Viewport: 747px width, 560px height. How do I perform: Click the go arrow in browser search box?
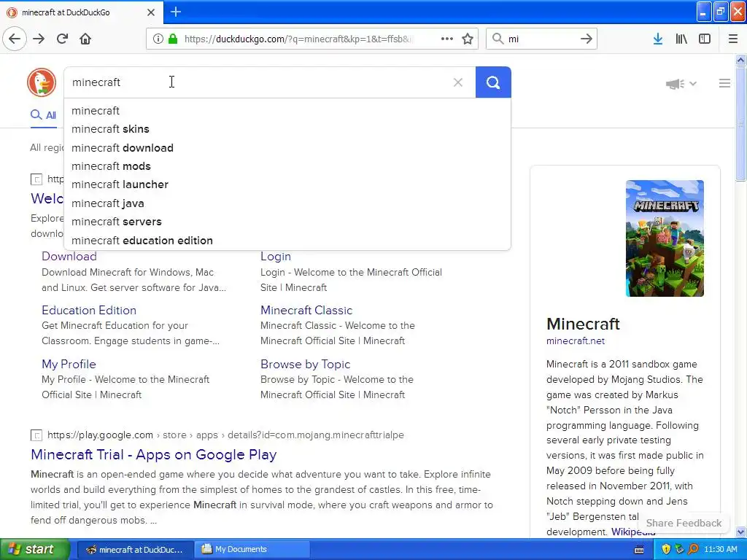(x=586, y=39)
